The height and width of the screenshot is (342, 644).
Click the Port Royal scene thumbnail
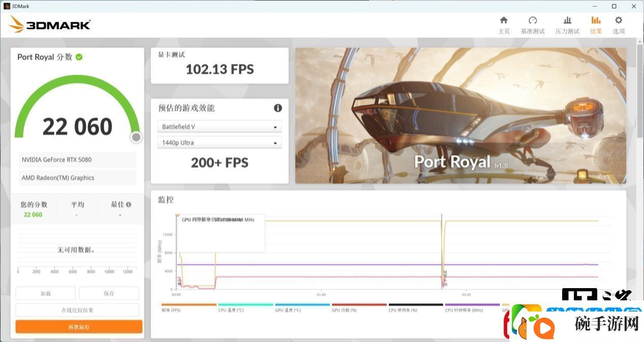click(x=461, y=116)
